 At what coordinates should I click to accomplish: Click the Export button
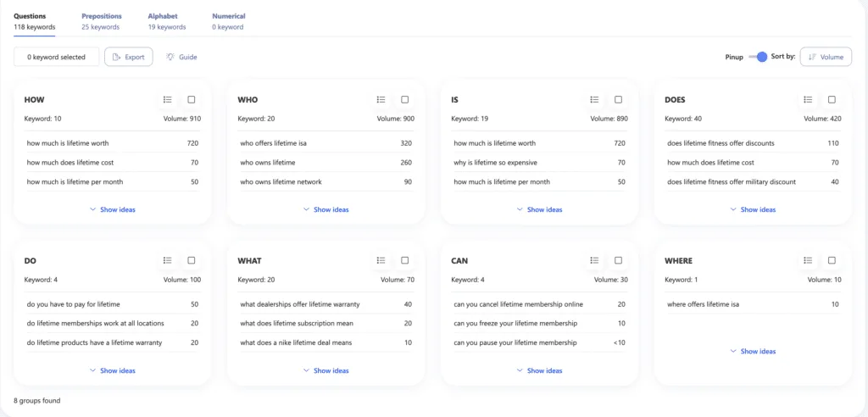pos(129,57)
